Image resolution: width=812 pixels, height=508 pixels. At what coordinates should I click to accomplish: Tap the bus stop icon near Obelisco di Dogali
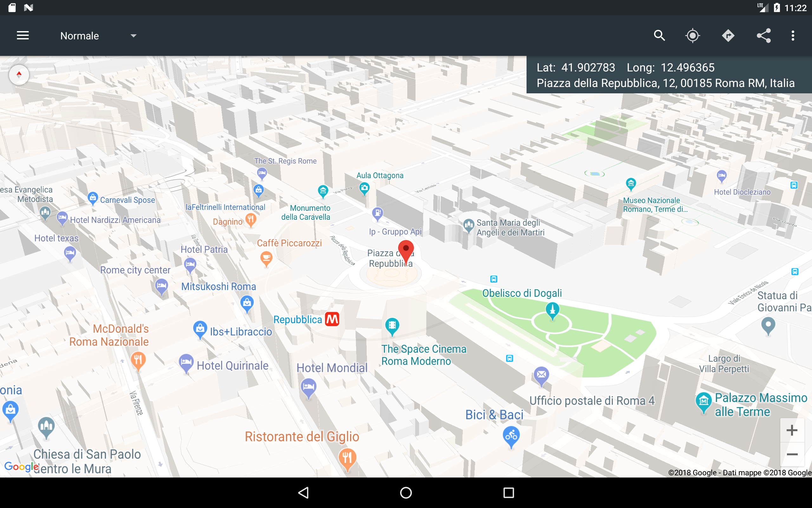(x=494, y=279)
